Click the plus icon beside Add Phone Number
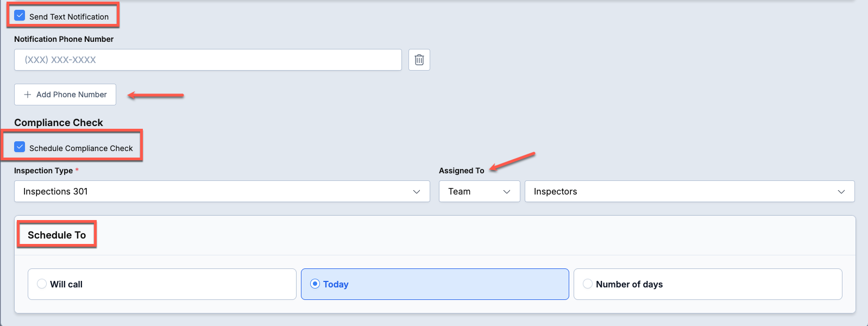This screenshot has height=326, width=868. [28, 95]
